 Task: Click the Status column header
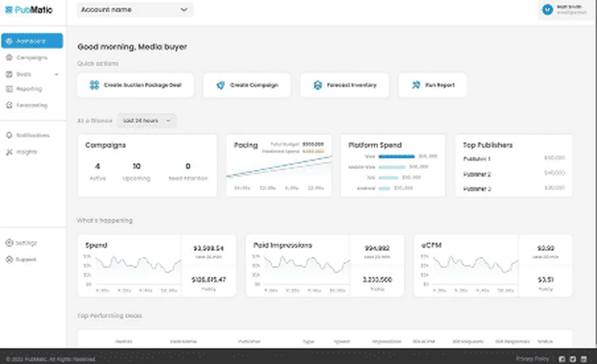(x=545, y=341)
